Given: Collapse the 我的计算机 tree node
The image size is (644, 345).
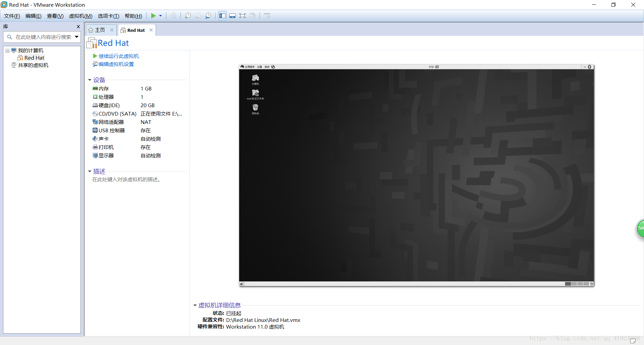Looking at the screenshot, I should 7,51.
